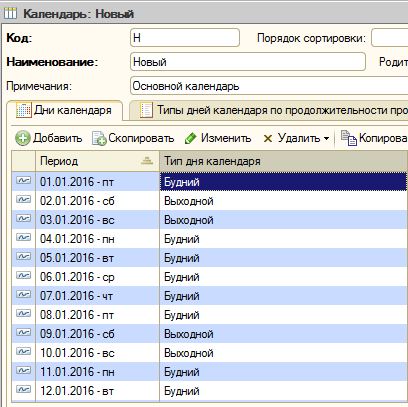Image resolution: width=408 pixels, height=407 pixels.
Task: Select the cell 03.01.2016 - вс
Action: 97,220
